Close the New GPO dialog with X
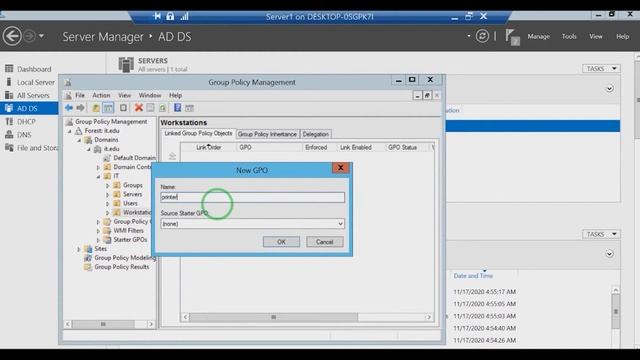Image resolution: width=640 pixels, height=360 pixels. click(x=340, y=167)
